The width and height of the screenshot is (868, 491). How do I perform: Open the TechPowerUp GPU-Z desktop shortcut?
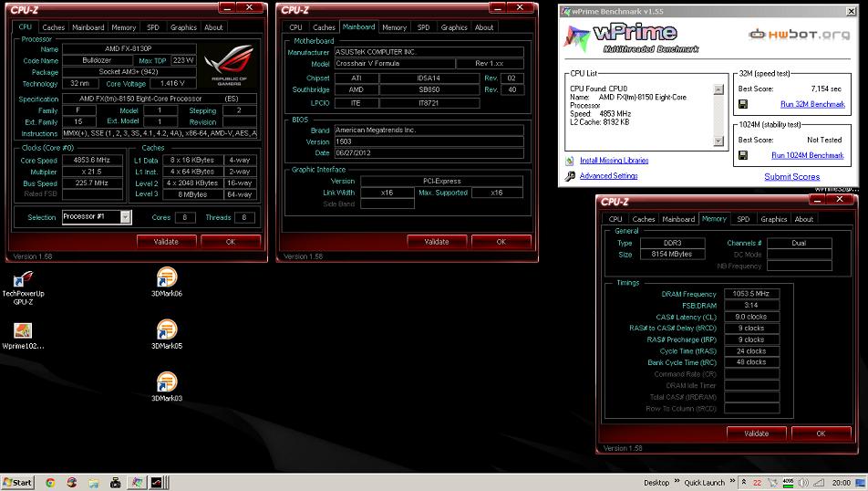click(x=23, y=288)
